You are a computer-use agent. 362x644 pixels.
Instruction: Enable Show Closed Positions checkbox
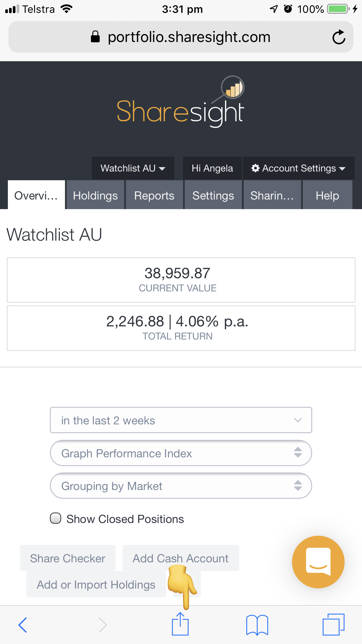coord(55,518)
